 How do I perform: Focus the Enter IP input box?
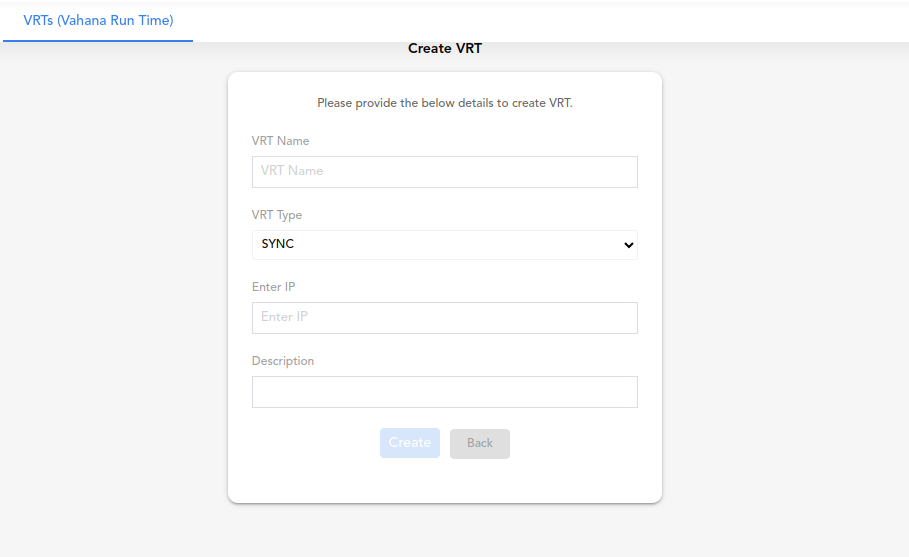click(444, 318)
